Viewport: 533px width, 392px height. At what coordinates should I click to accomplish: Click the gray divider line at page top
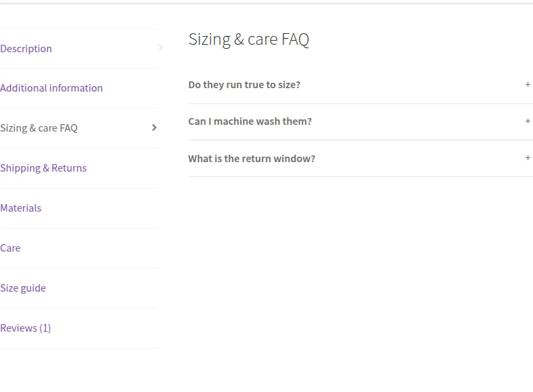coord(266,3)
